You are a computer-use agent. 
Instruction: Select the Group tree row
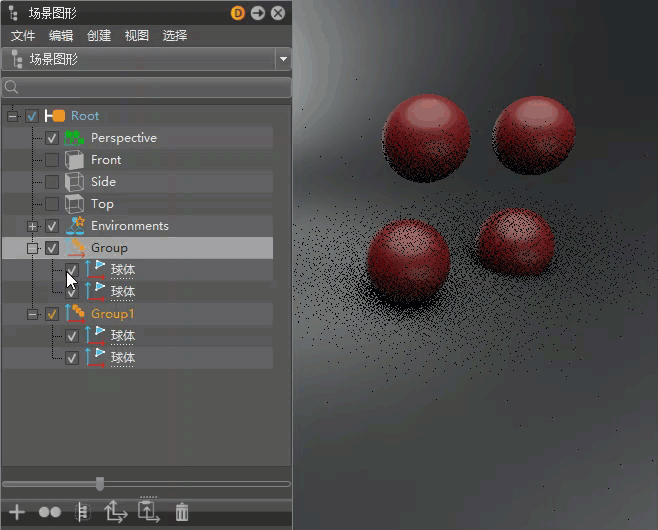[x=138, y=248]
